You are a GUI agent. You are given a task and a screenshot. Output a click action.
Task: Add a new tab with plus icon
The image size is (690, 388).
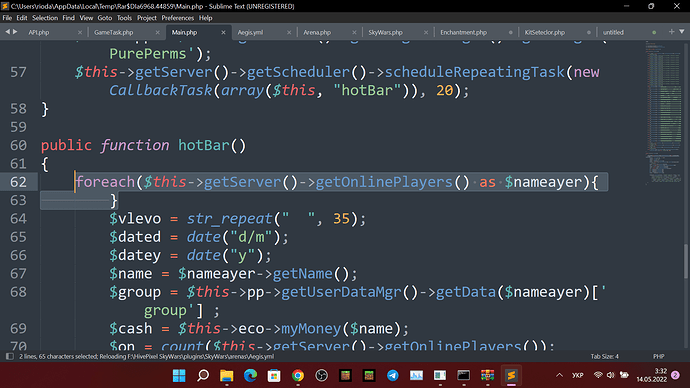click(672, 32)
